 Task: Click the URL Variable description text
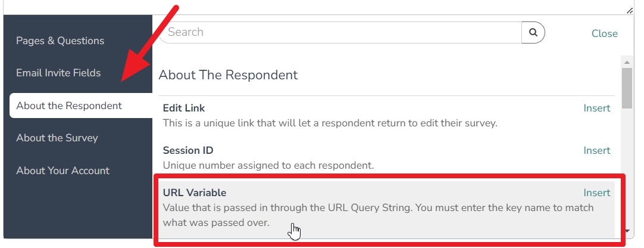click(x=379, y=215)
